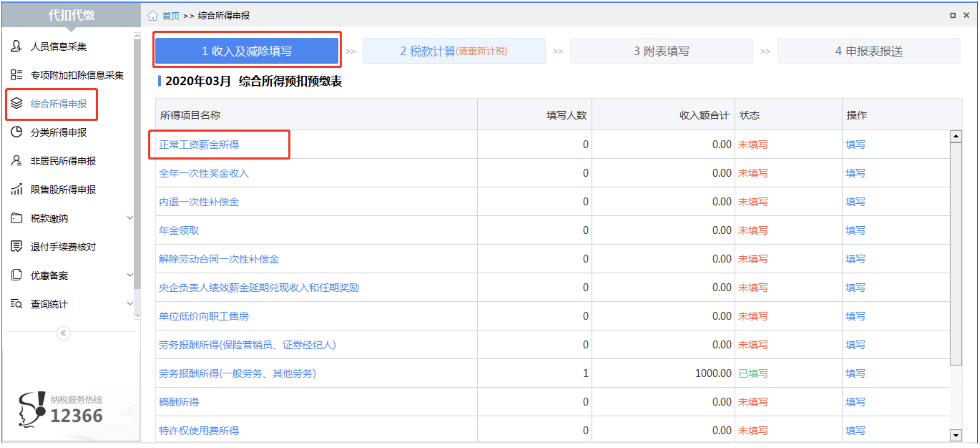Click 填写 for 特许权使用费所得 row

point(855,430)
